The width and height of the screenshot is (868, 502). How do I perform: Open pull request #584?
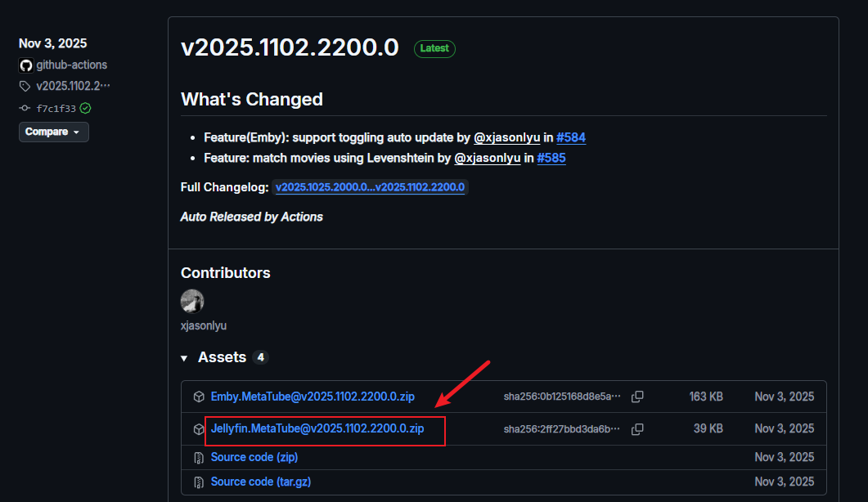coord(571,137)
